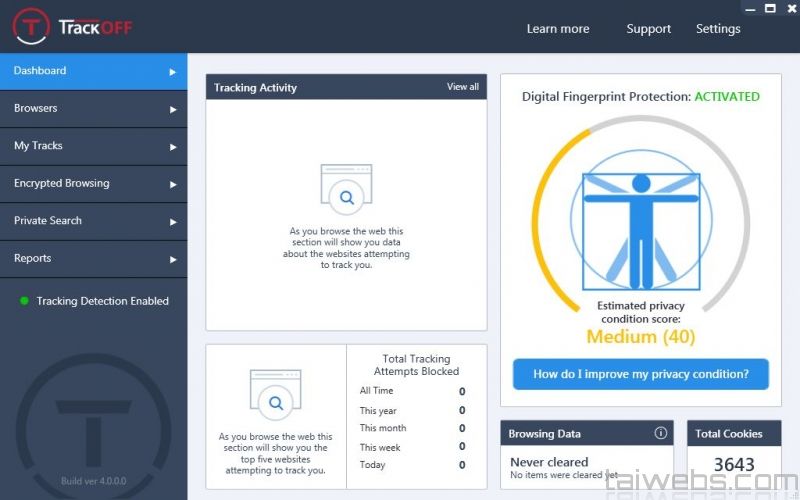
Task: Click the TrackOFF logo icon
Action: 30,27
